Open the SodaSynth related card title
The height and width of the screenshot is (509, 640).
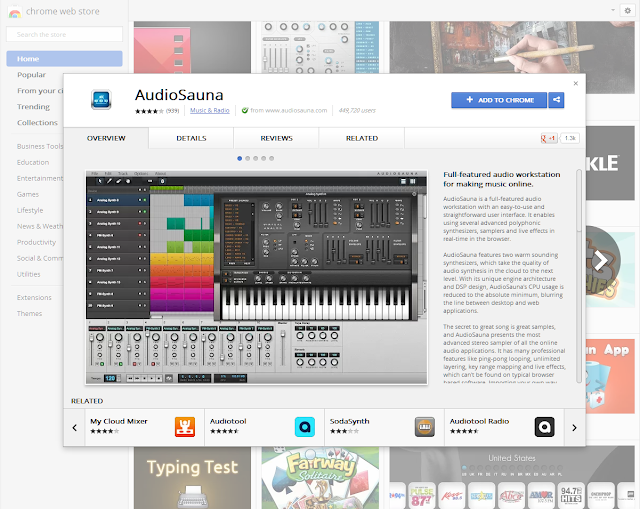[349, 421]
